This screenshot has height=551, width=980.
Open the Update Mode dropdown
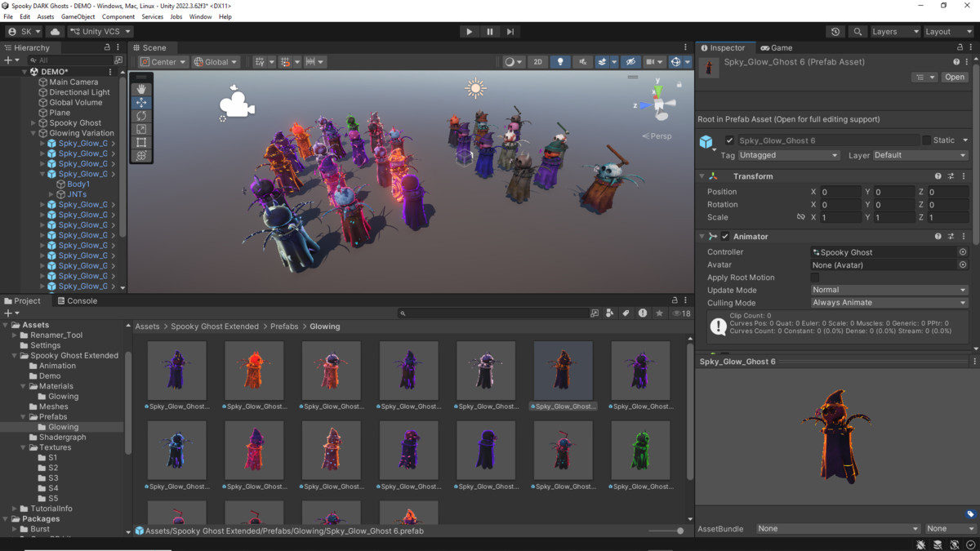pos(889,290)
